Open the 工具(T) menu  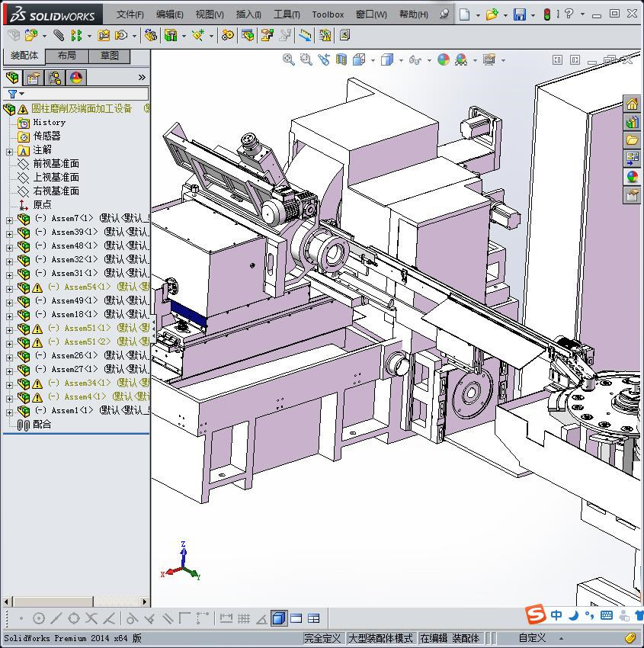(287, 14)
